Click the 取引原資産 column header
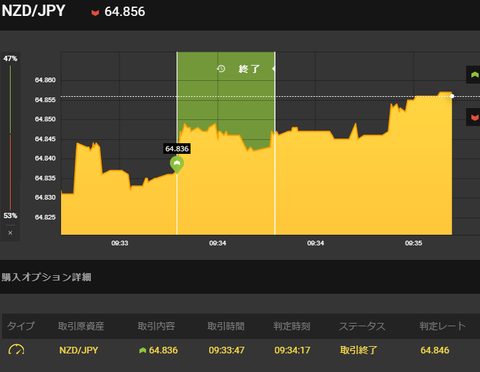This screenshot has height=372, width=480. click(81, 326)
